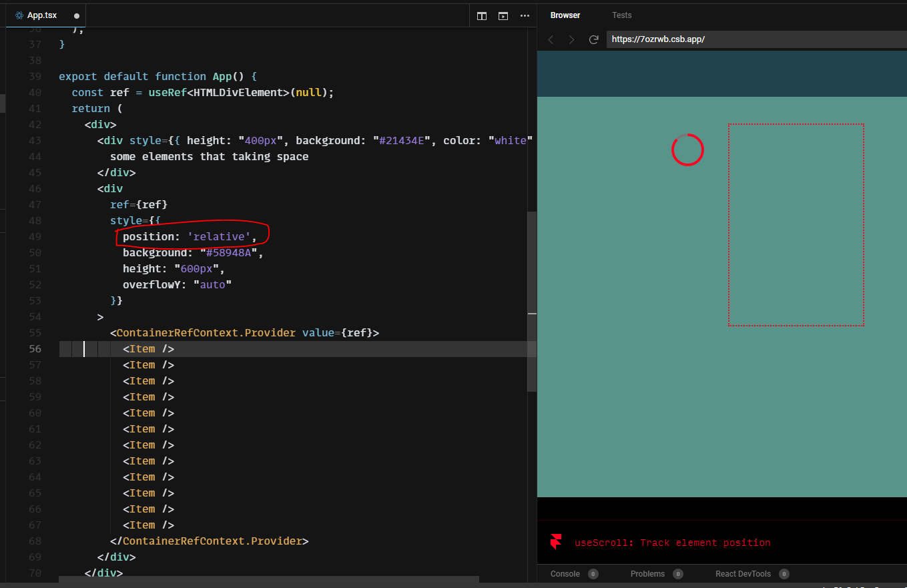Open the Console panel
Image resolution: width=907 pixels, height=588 pixels.
click(x=566, y=574)
